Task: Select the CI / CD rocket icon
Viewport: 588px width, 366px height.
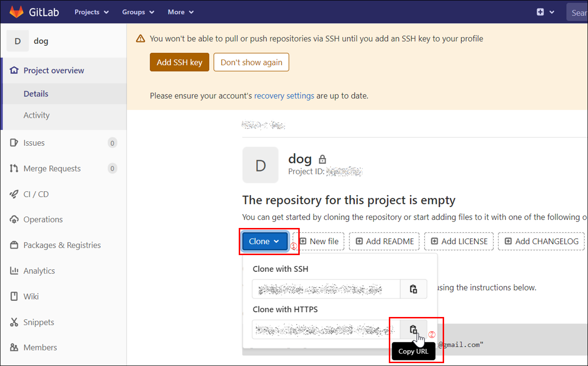Action: pos(14,194)
